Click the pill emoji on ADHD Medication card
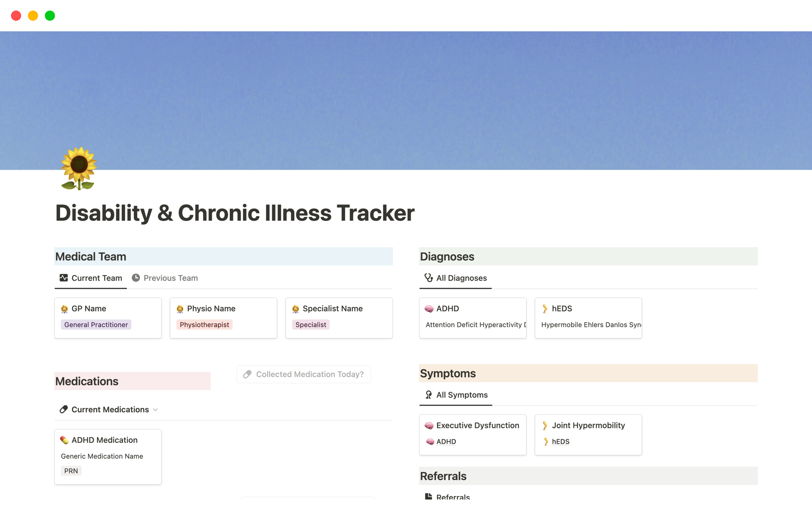The image size is (812, 508). coord(64,440)
